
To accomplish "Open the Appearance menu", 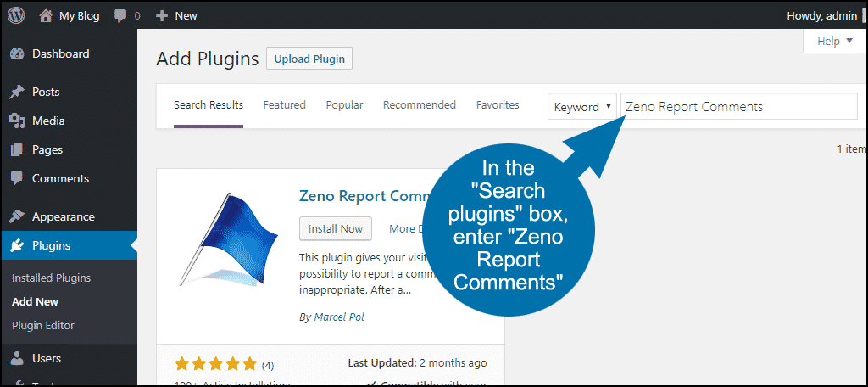I will click(63, 216).
